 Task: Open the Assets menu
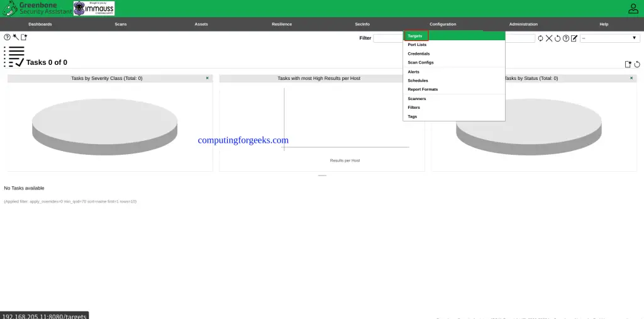(x=201, y=25)
